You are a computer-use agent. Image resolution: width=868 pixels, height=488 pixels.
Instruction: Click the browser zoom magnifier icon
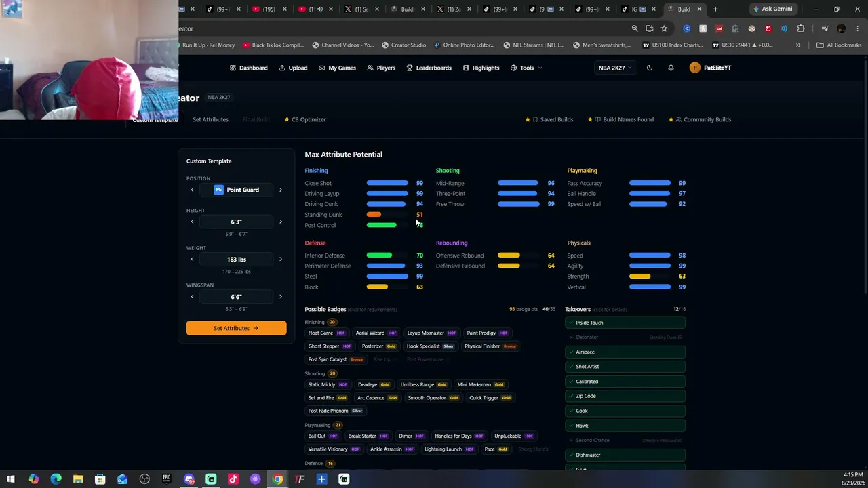635,28
